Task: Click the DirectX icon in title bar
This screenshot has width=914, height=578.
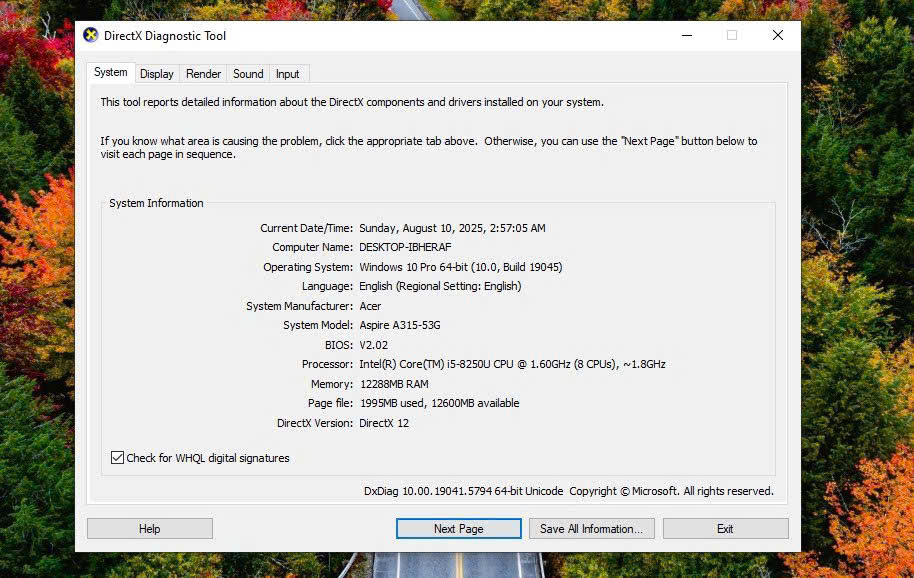Action: click(x=90, y=36)
